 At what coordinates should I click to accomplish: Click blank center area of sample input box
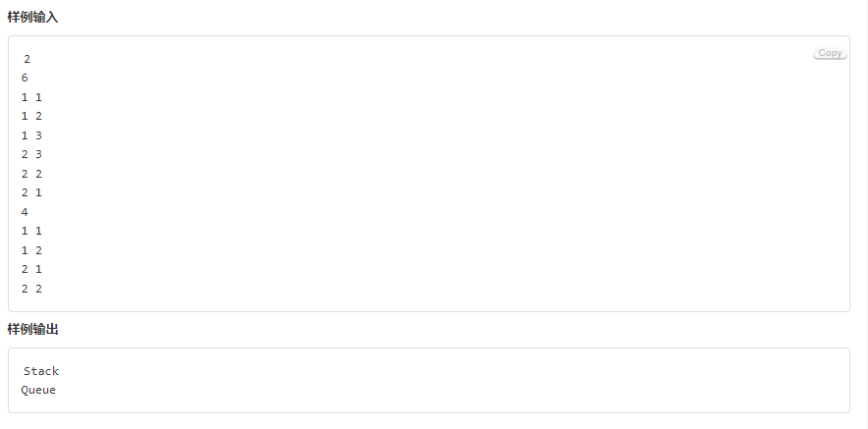pos(429,174)
